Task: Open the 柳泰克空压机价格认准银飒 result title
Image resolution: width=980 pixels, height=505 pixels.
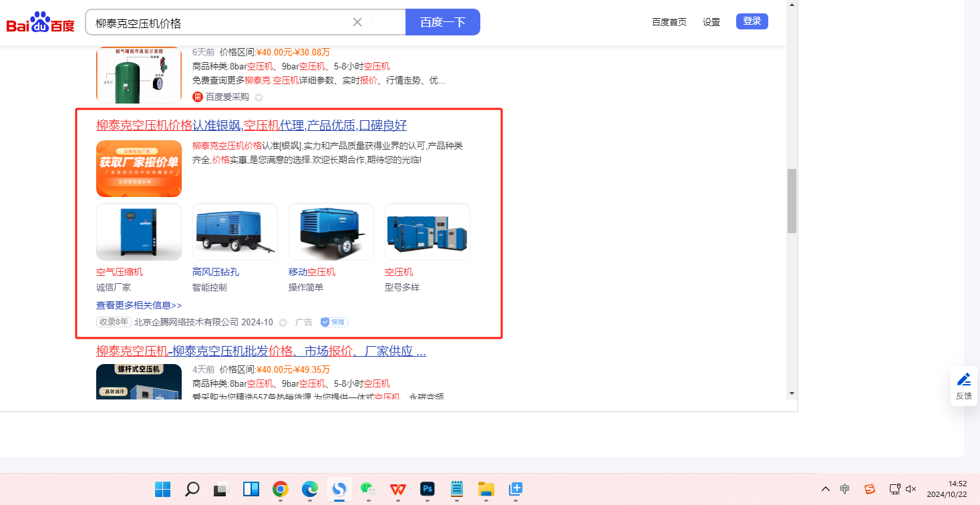Action: point(251,126)
